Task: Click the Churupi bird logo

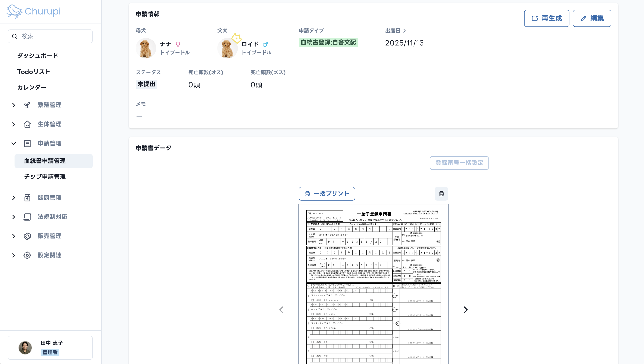Action: (14, 11)
